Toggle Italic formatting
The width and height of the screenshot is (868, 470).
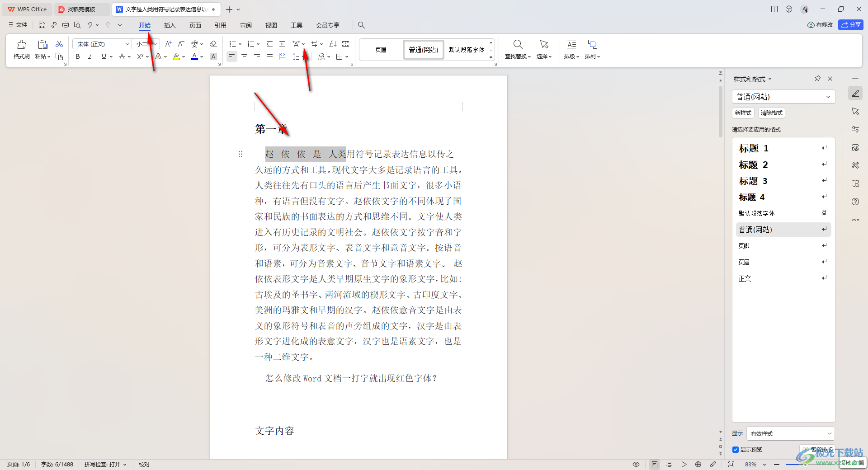[90, 56]
